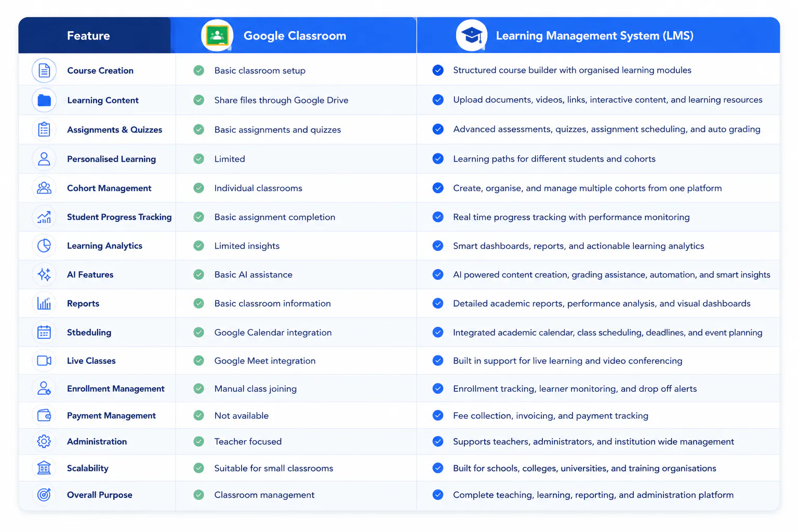Click the Cohort Management feature label
Screen dimensions: 798x532
pyautogui.click(x=109, y=188)
